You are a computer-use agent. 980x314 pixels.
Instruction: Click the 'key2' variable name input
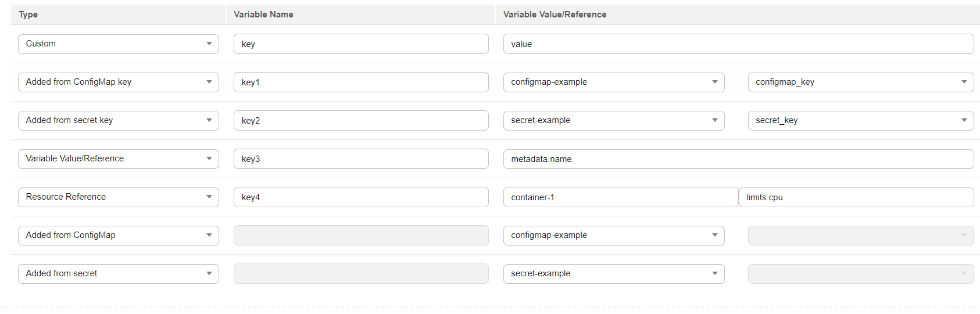[x=360, y=121]
